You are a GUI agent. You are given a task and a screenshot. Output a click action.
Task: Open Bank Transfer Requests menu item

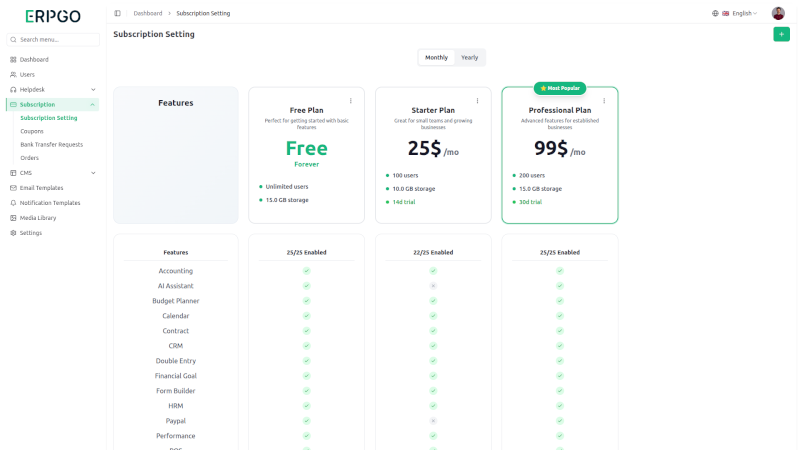pyautogui.click(x=51, y=144)
